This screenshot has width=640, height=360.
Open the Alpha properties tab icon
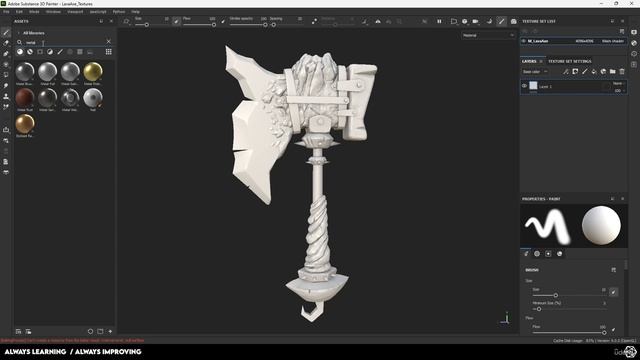(x=537, y=254)
